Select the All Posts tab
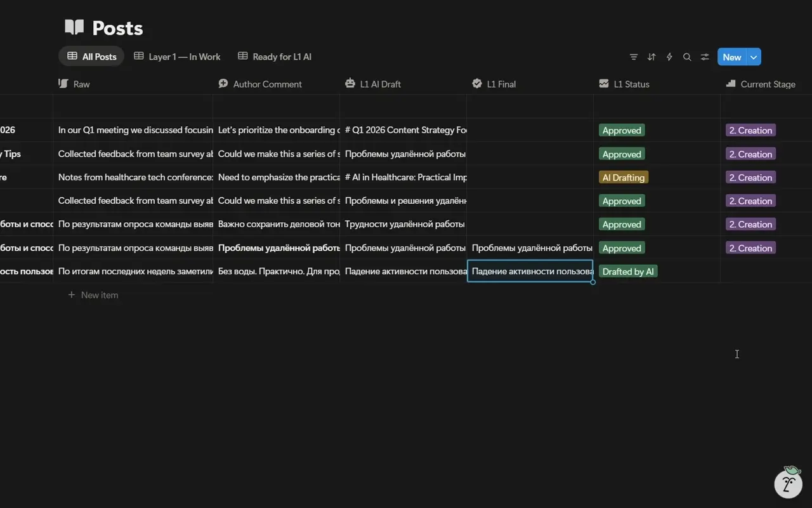 [92, 57]
